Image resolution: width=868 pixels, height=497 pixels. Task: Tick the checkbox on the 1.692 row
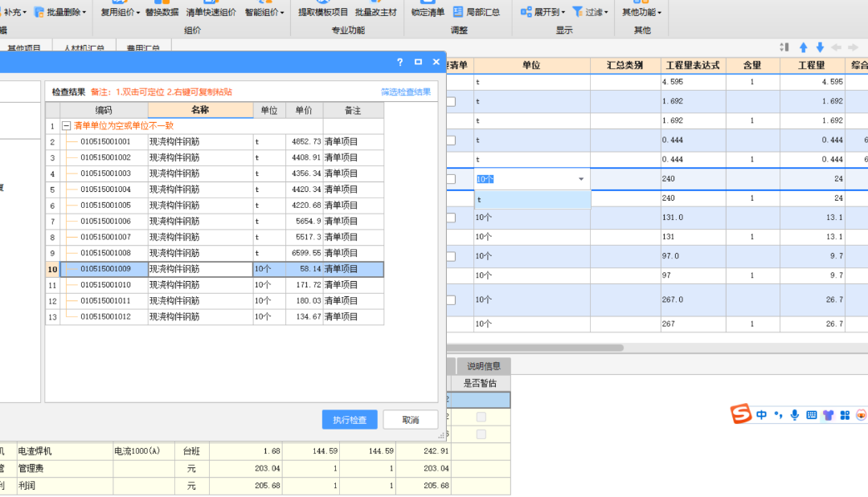pyautogui.click(x=451, y=102)
